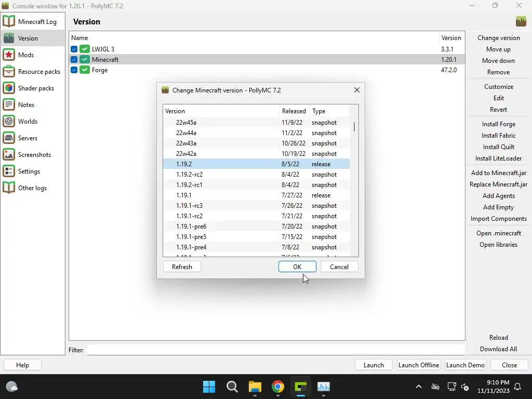Open the Other logs book icon
This screenshot has height=399, width=532.
pos(9,188)
